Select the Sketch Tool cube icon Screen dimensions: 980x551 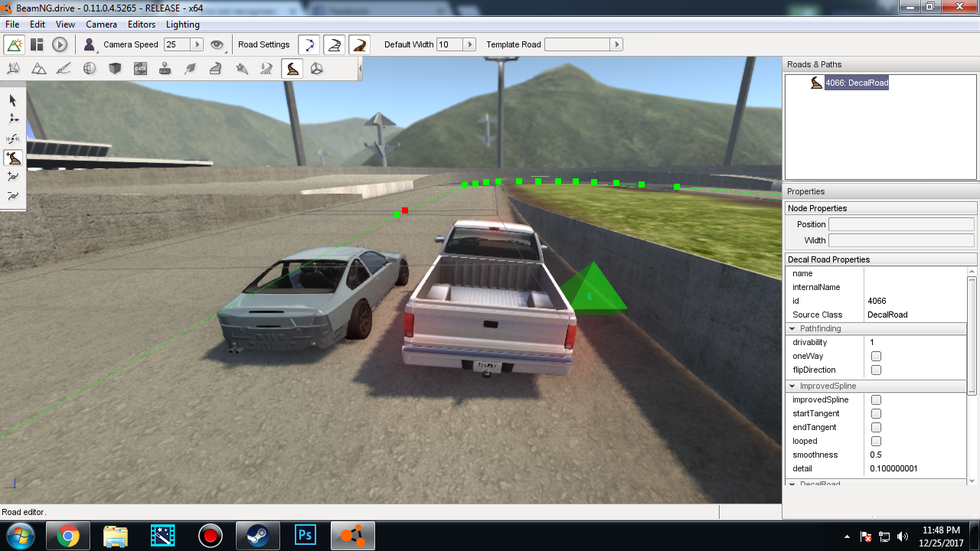(x=115, y=69)
